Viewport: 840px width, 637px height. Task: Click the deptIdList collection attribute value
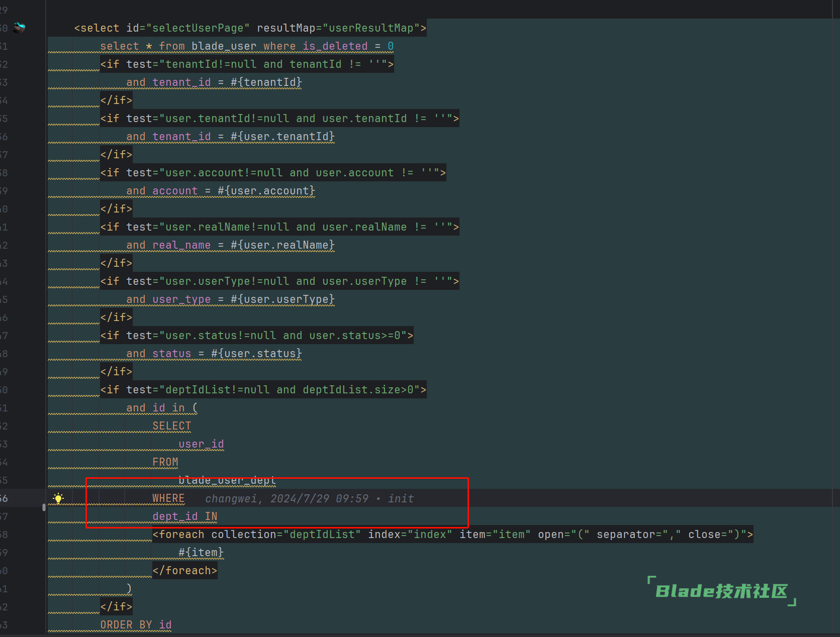(x=322, y=535)
